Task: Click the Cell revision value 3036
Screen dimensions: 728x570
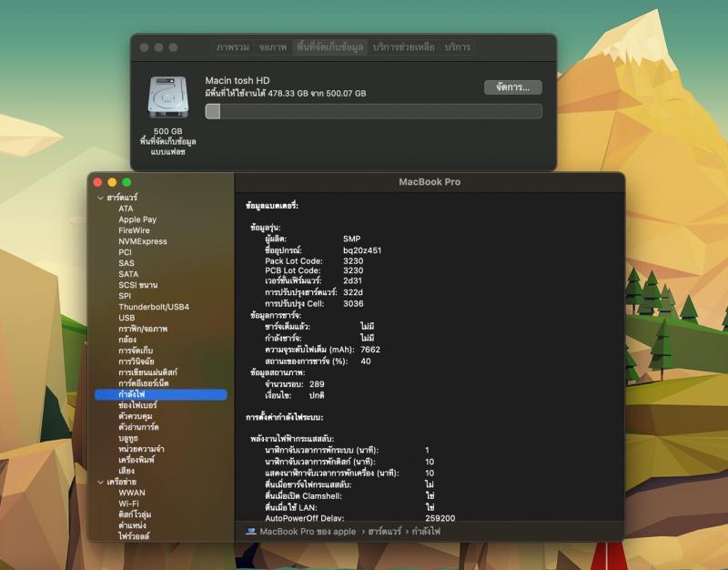Action: tap(353, 304)
